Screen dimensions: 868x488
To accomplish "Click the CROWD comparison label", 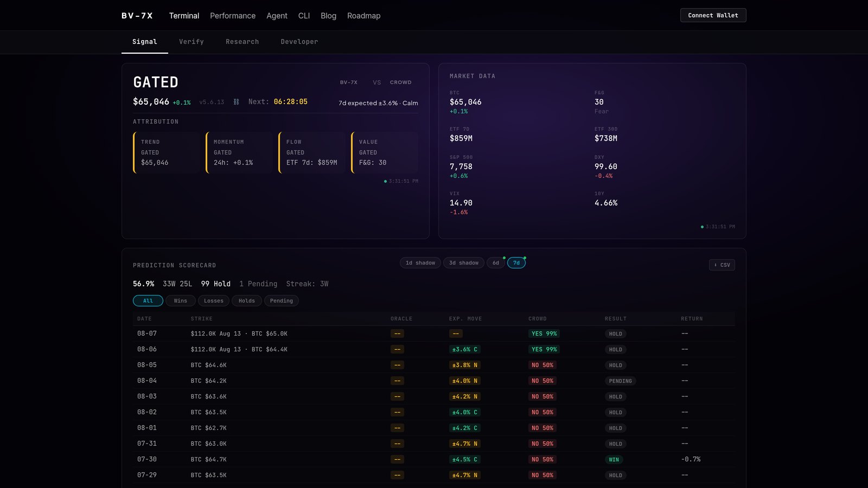I will 401,82.
